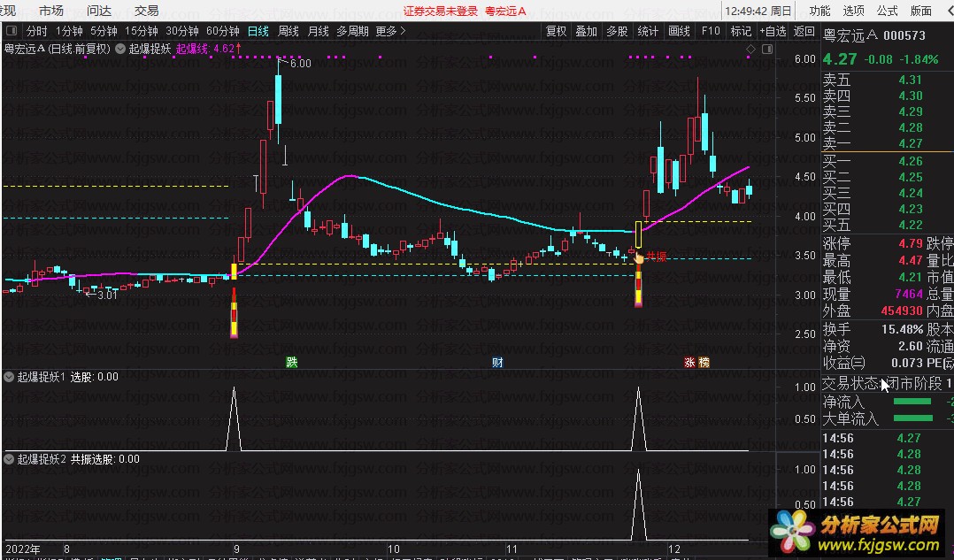
Task: Select the 日线 daily period
Action: (258, 30)
